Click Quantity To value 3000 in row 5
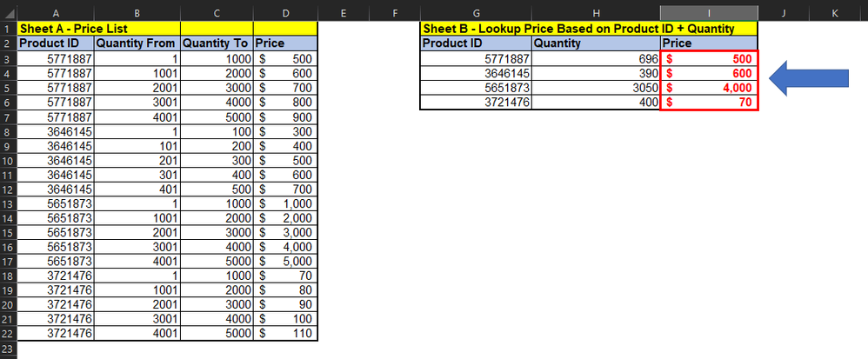 217,88
